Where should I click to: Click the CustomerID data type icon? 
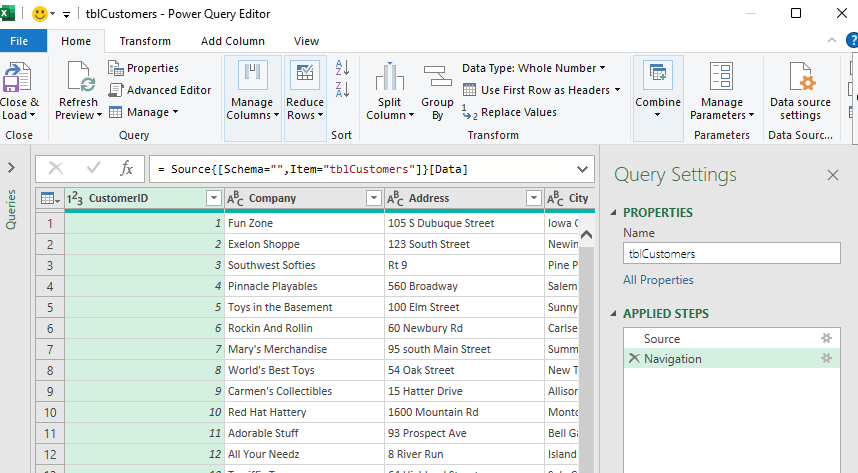point(75,198)
